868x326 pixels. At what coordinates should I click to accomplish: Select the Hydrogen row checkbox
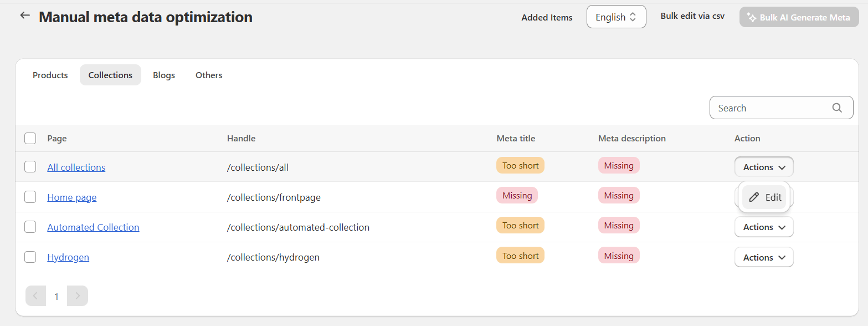(x=30, y=257)
